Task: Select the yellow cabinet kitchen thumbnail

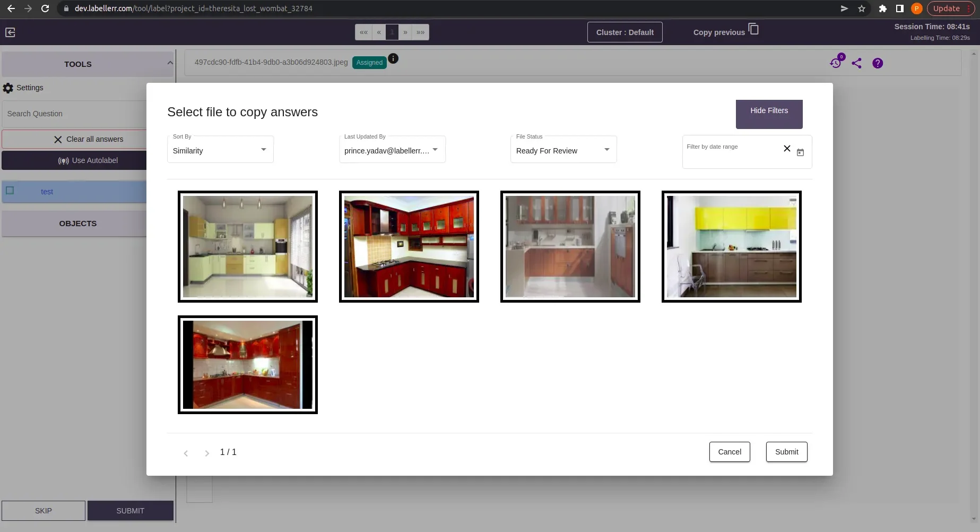Action: coord(732,246)
